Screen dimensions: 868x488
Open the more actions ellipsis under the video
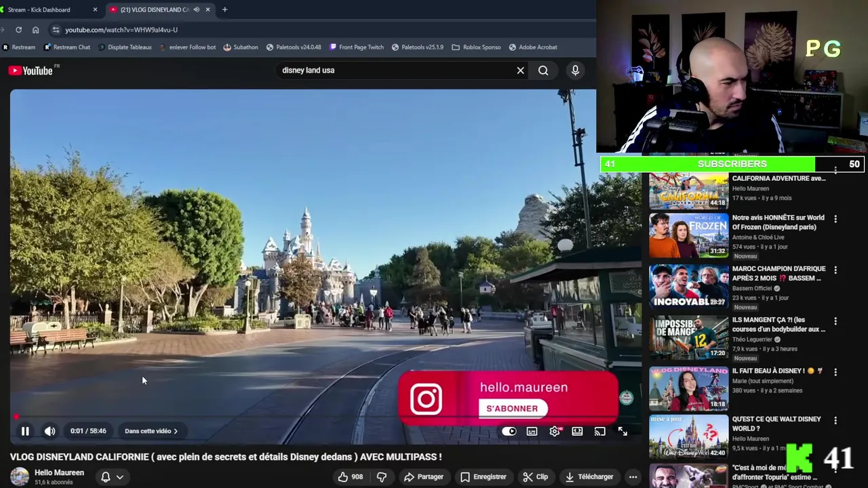pyautogui.click(x=633, y=477)
